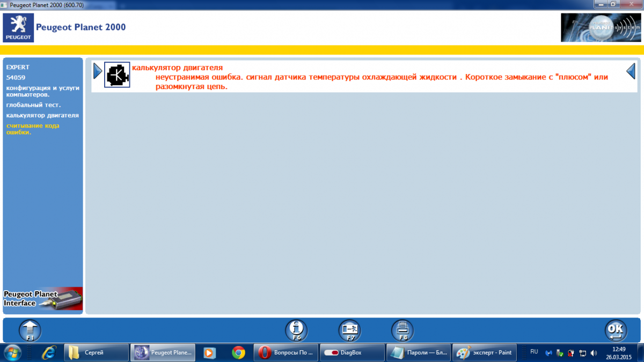This screenshot has width=644, height=362.
Task: Go to глобальный тест in sidebar
Action: (x=33, y=105)
